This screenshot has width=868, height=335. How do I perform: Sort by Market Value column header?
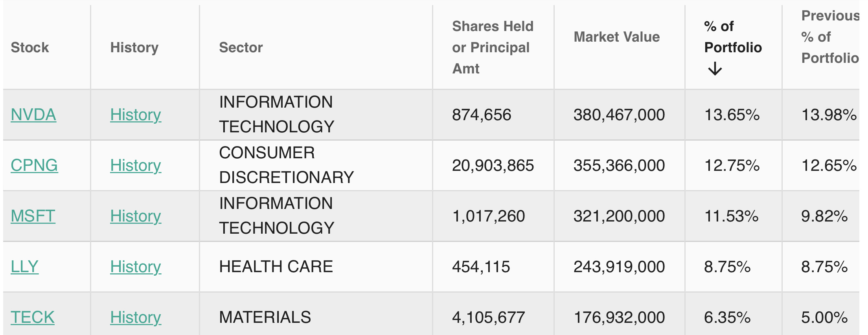coord(617,37)
